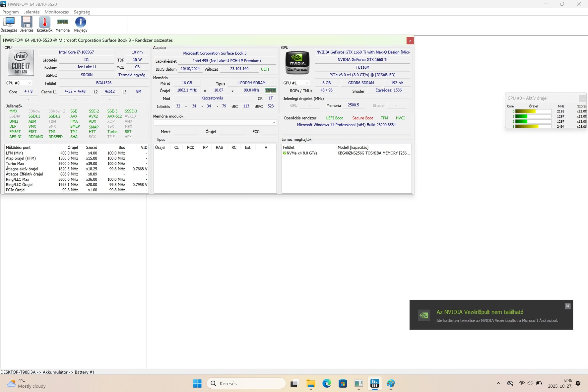Click the NVIDIA GeForce logo image
Viewport: 588px width, 392px height.
[x=297, y=62]
